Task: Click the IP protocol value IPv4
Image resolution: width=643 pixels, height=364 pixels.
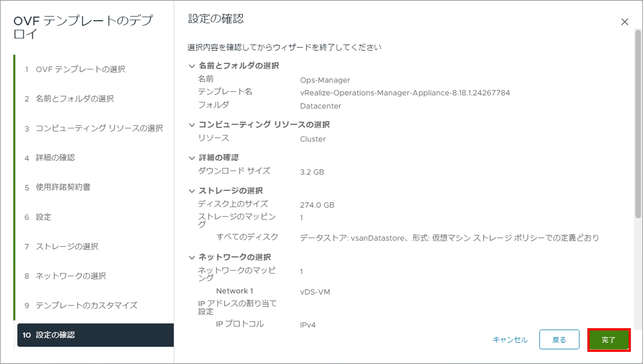Action: click(x=308, y=325)
